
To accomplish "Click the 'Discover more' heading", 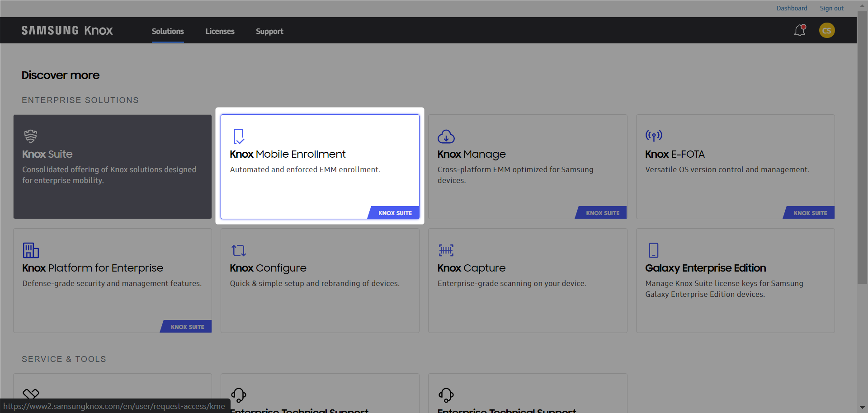I will [x=61, y=75].
